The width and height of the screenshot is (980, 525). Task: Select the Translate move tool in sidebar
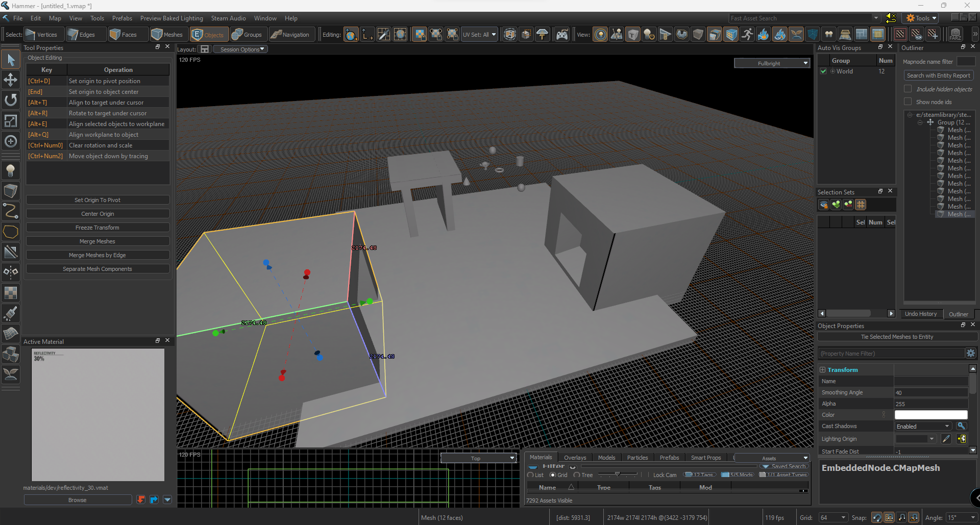pyautogui.click(x=10, y=80)
